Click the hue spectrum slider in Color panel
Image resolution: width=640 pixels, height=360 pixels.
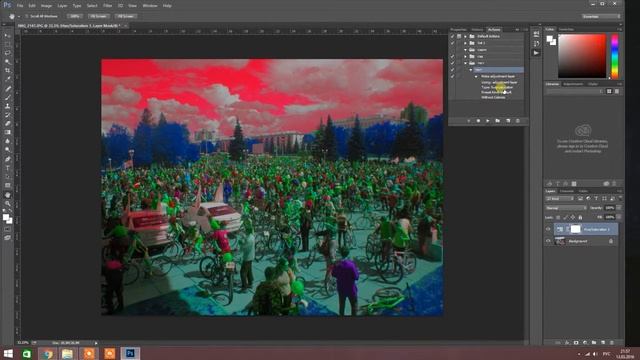point(615,56)
